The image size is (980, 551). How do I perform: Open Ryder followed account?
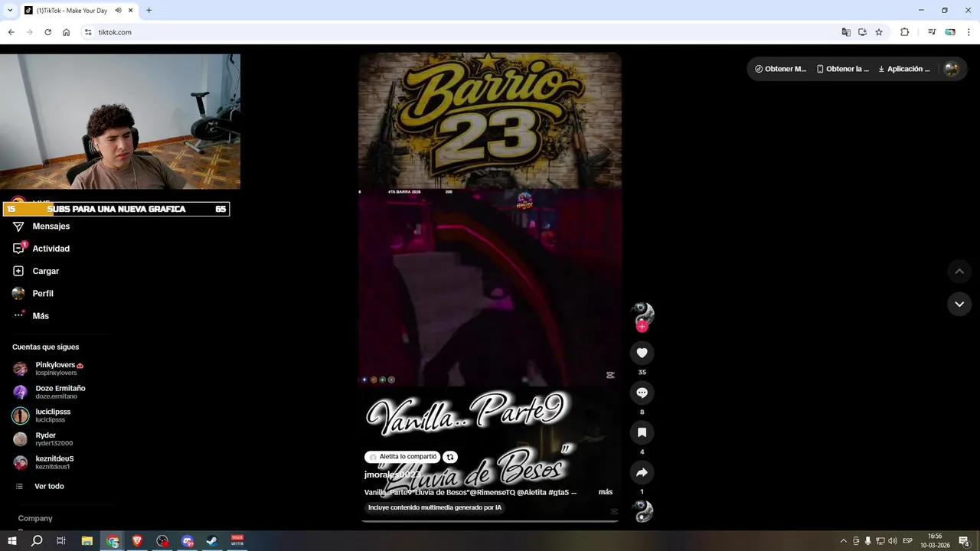point(43,439)
